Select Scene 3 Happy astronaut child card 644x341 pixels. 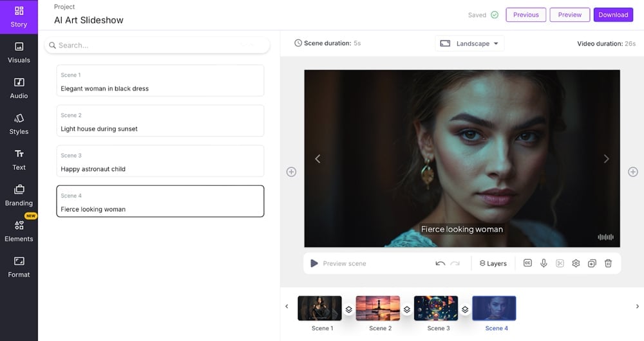click(x=160, y=161)
